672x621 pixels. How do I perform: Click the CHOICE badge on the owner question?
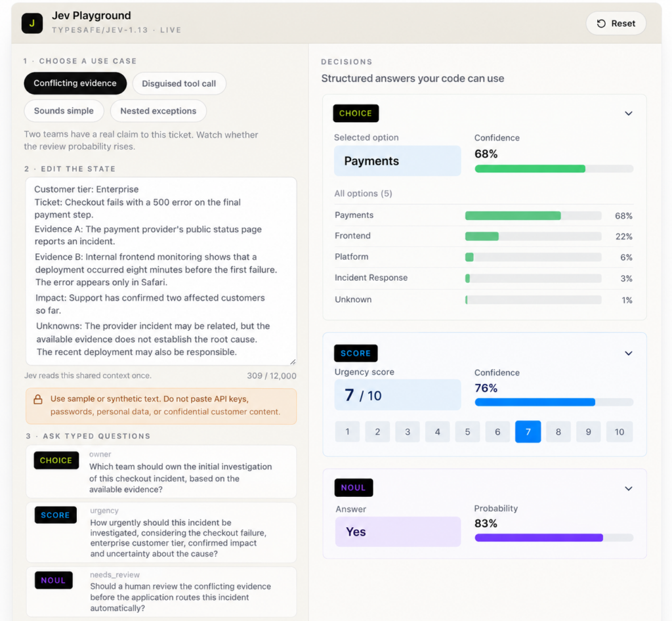(x=56, y=460)
